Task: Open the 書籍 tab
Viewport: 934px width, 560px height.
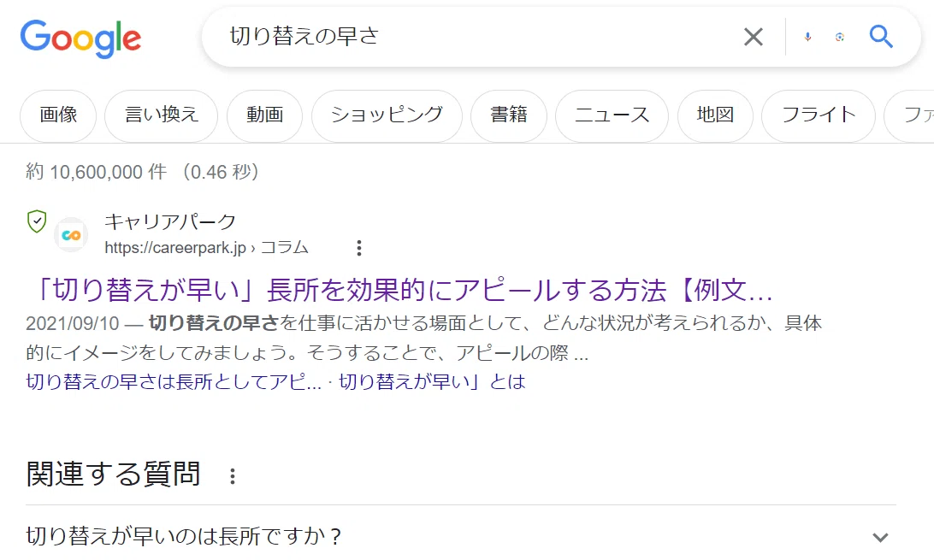Action: [509, 115]
